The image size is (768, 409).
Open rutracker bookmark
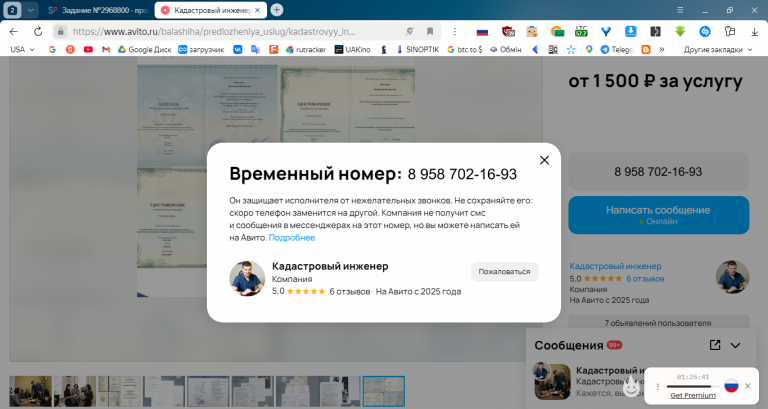tap(306, 49)
